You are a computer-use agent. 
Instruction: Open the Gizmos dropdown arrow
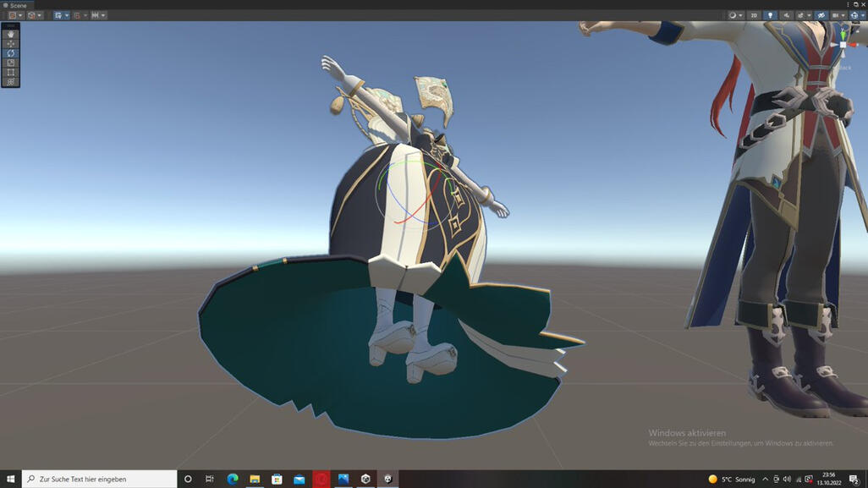[x=863, y=15]
